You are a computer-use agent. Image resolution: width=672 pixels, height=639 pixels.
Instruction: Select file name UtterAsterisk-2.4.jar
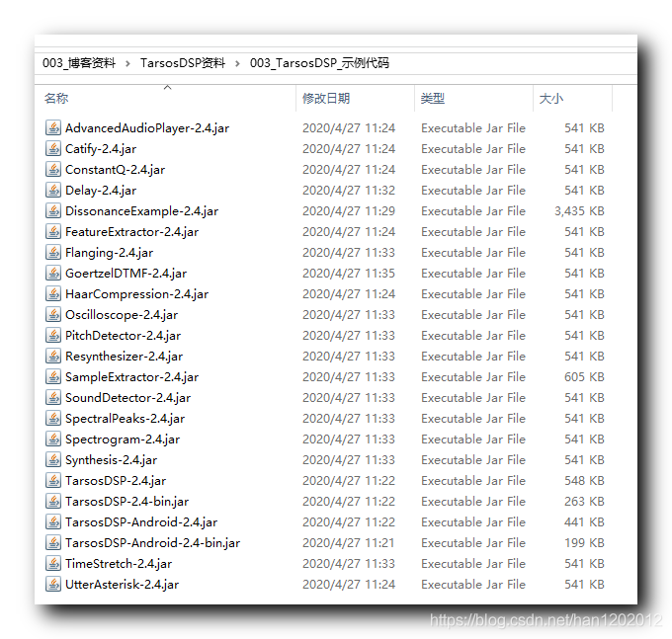click(x=123, y=585)
